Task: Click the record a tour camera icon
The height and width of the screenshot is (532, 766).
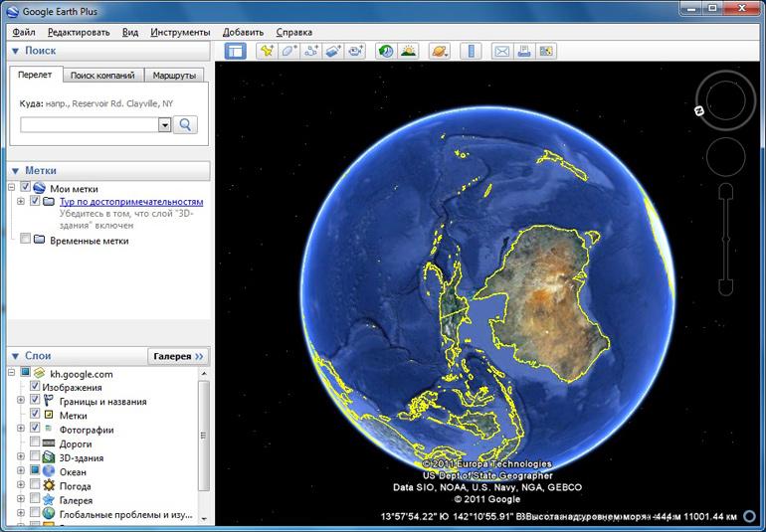Action: (x=355, y=51)
